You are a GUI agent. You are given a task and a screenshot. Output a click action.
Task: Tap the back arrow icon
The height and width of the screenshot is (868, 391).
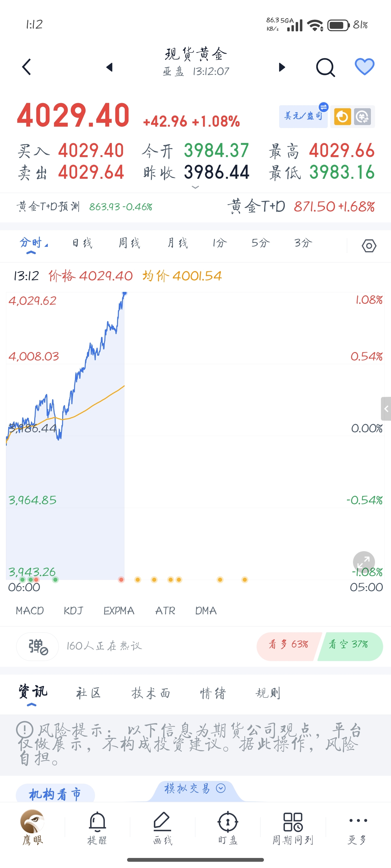point(26,67)
